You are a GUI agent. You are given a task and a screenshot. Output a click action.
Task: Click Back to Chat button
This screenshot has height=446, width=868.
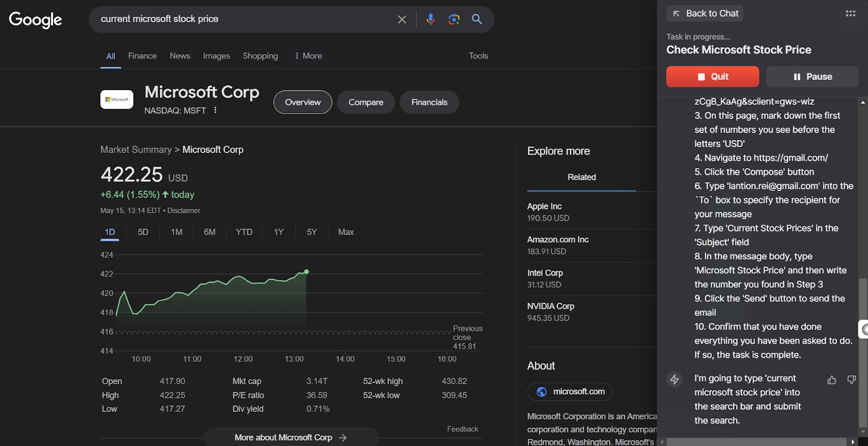click(705, 14)
